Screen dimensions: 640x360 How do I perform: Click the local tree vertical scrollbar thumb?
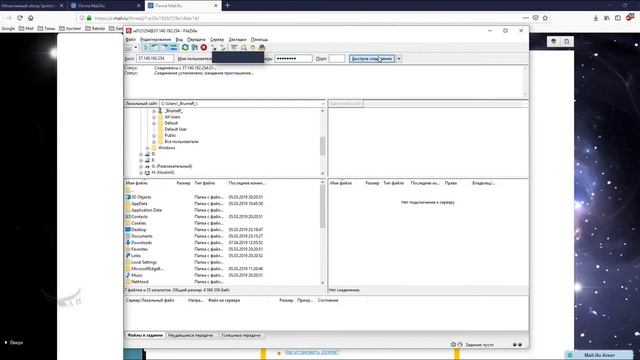point(322,146)
